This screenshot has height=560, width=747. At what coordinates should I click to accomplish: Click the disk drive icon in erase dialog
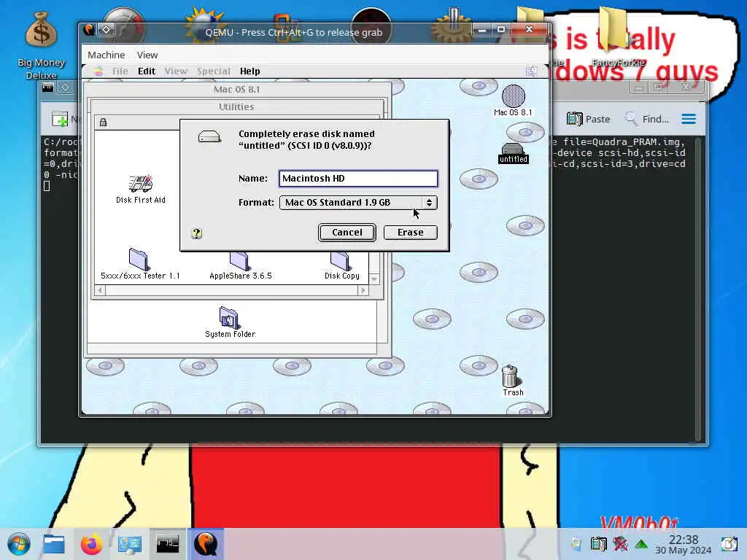coord(209,137)
